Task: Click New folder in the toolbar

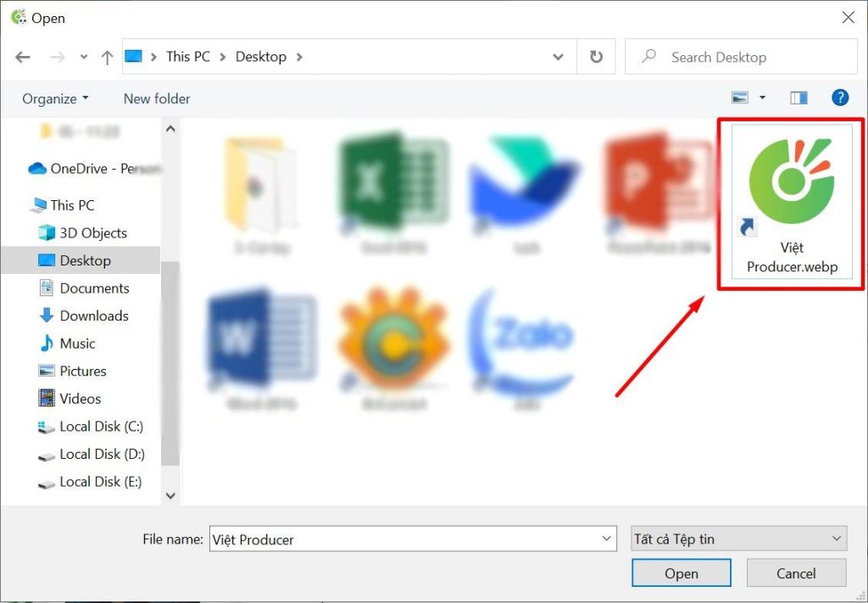Action: tap(157, 98)
